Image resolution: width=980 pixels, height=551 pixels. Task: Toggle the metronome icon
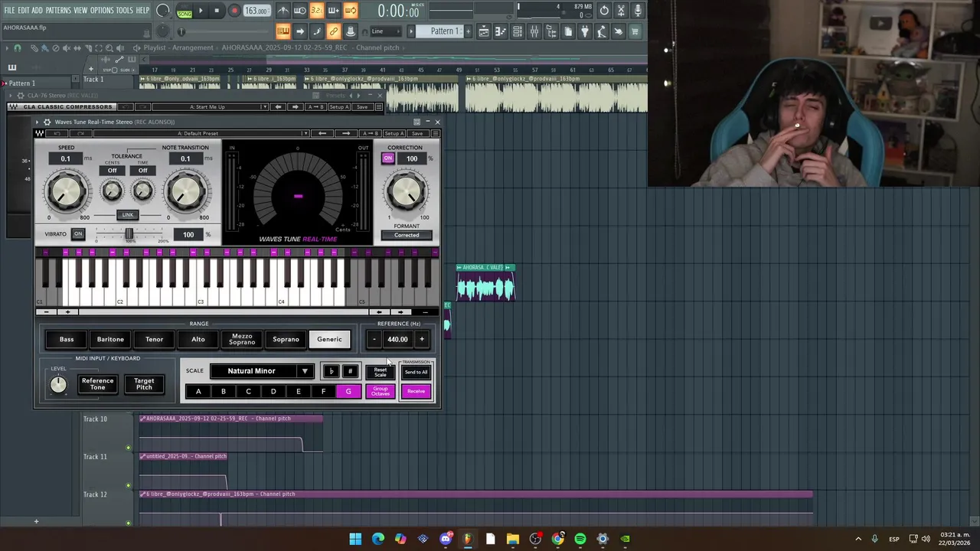283,11
